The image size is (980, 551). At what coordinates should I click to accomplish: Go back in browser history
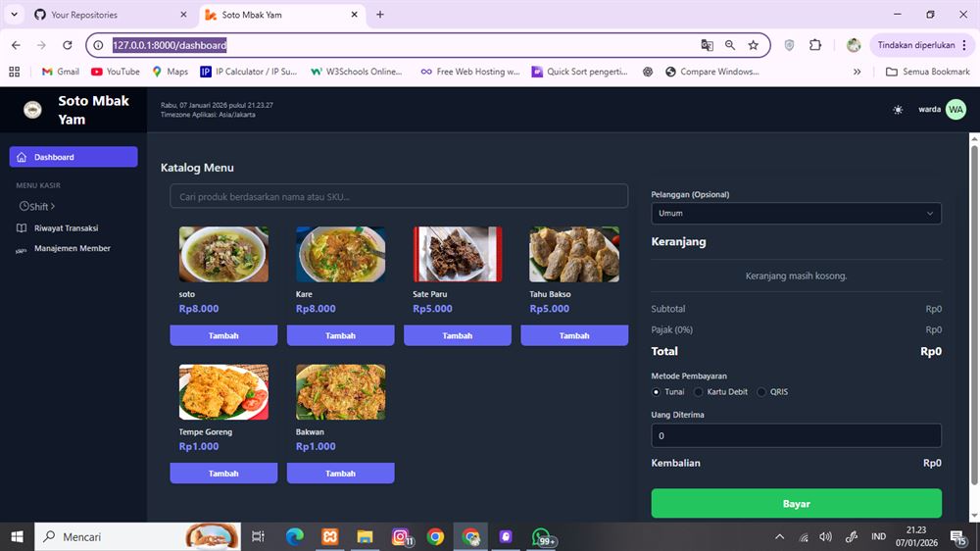point(16,45)
